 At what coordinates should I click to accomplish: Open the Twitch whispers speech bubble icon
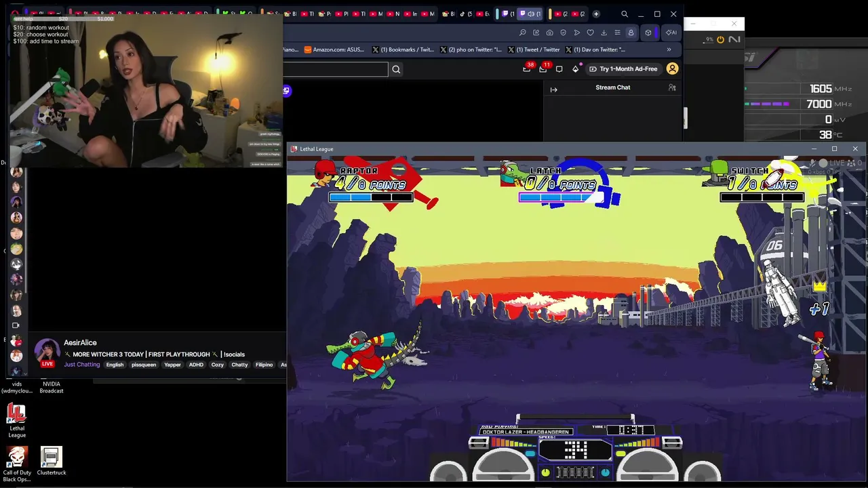(559, 68)
